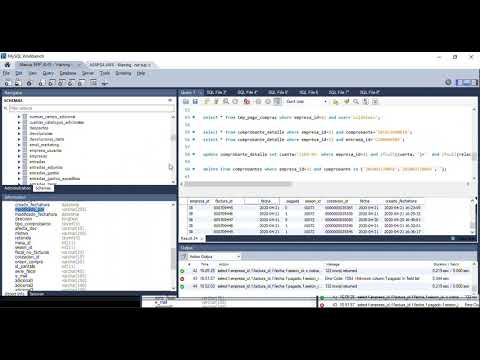The height and width of the screenshot is (360, 480).
Task: Stop query execution icon
Action: pos(235,101)
